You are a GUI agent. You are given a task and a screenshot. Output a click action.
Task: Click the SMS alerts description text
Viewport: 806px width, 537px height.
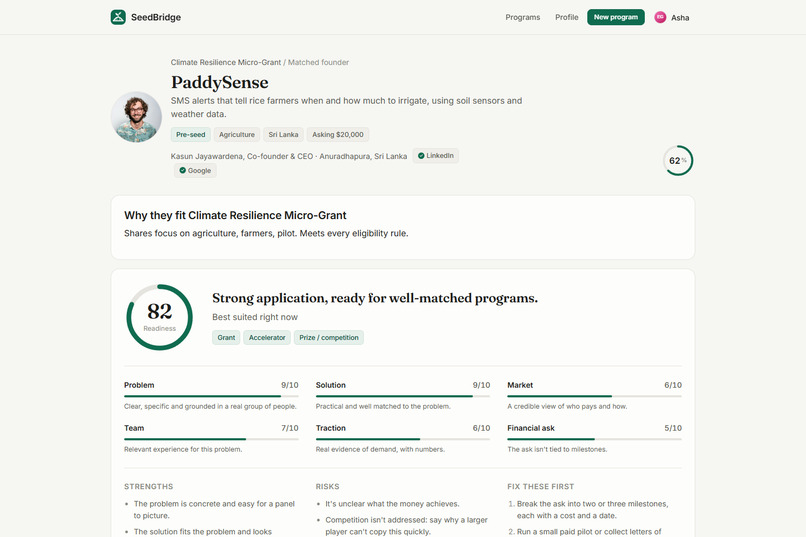pos(346,107)
